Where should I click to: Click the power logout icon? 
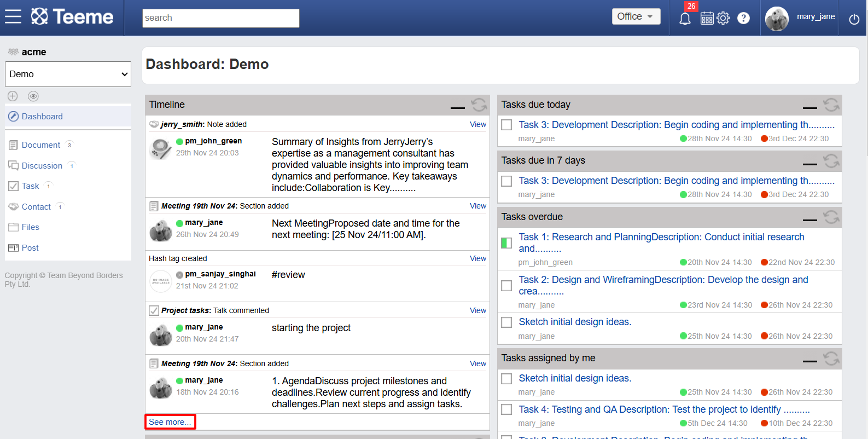click(854, 19)
